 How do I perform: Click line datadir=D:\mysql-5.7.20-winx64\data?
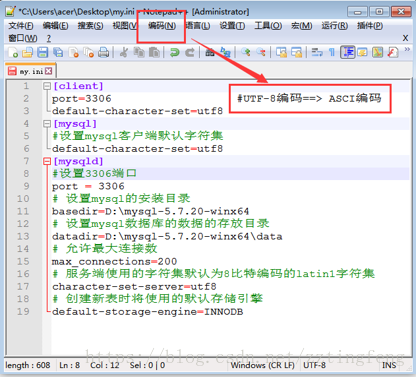[167, 236]
